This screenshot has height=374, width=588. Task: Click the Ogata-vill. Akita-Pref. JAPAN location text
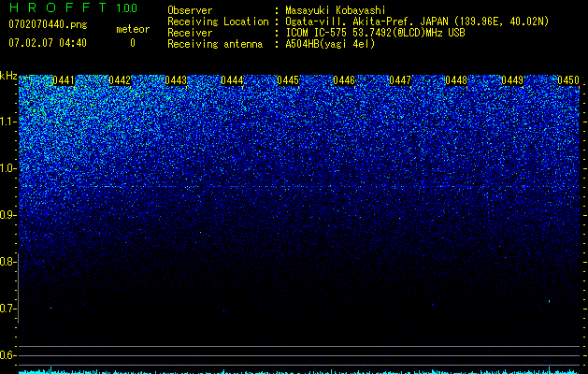(417, 22)
